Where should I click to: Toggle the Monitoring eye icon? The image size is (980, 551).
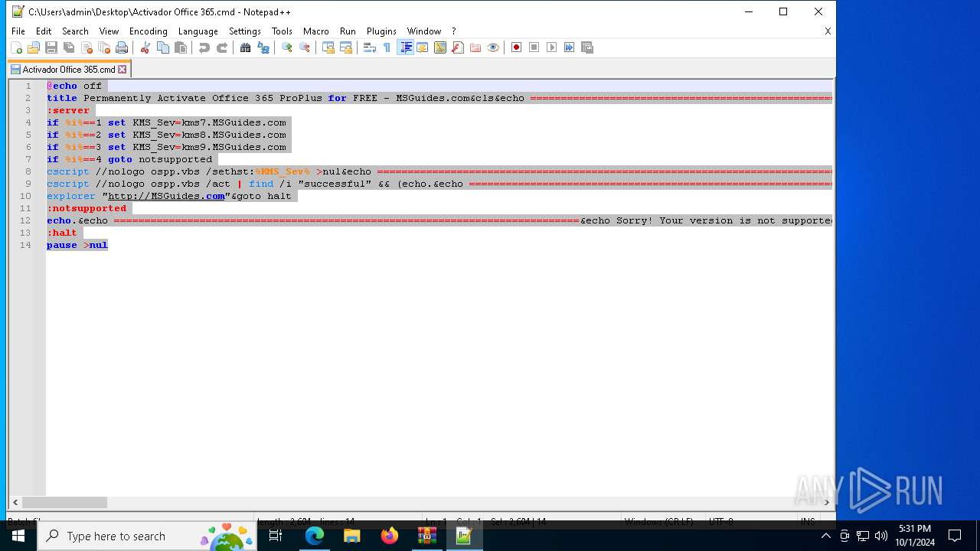(493, 47)
